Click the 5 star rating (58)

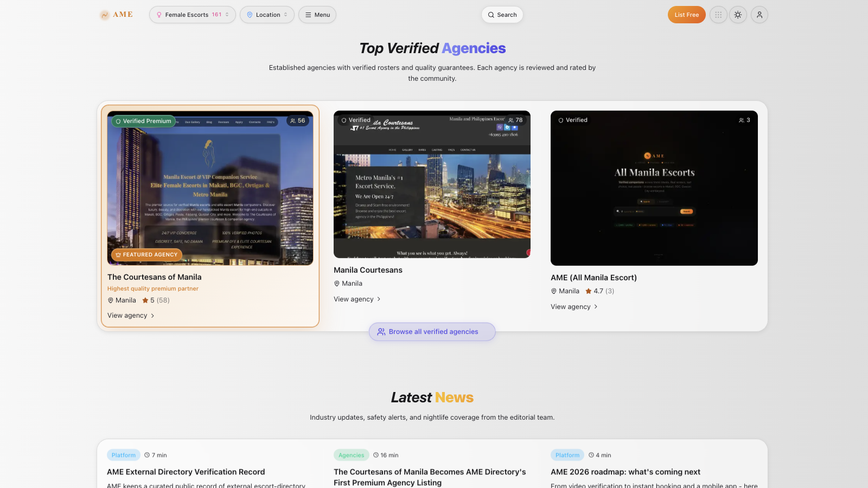click(x=156, y=300)
